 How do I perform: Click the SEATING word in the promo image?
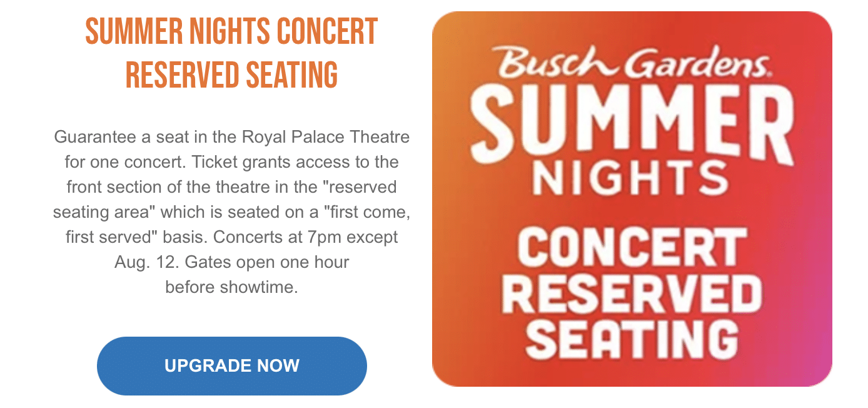click(632, 339)
